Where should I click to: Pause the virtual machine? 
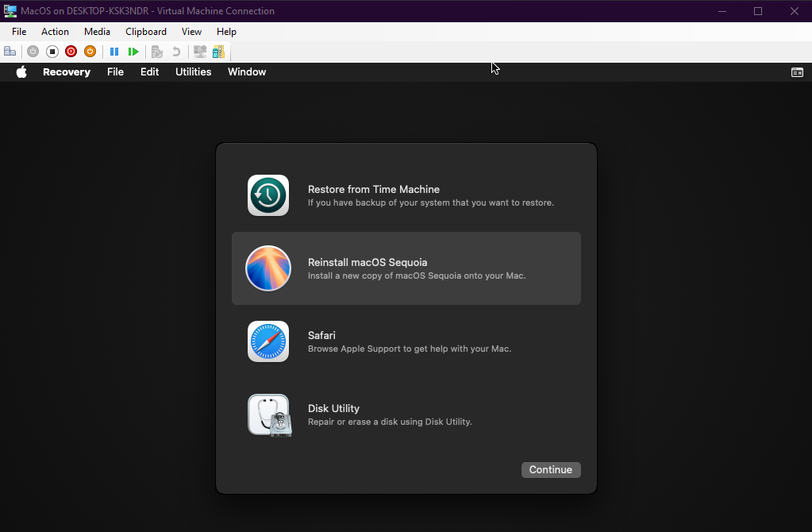(114, 52)
